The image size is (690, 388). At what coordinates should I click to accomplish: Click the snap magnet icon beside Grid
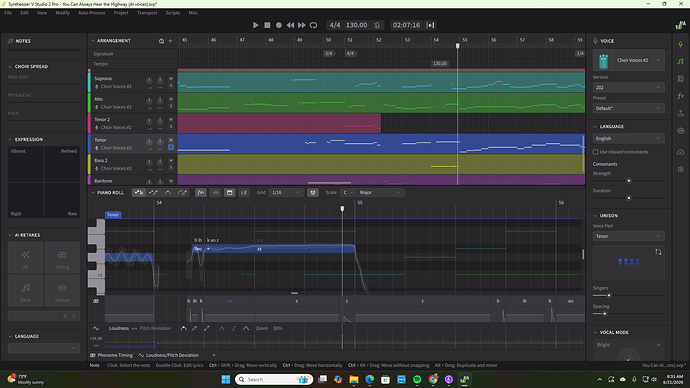(313, 193)
